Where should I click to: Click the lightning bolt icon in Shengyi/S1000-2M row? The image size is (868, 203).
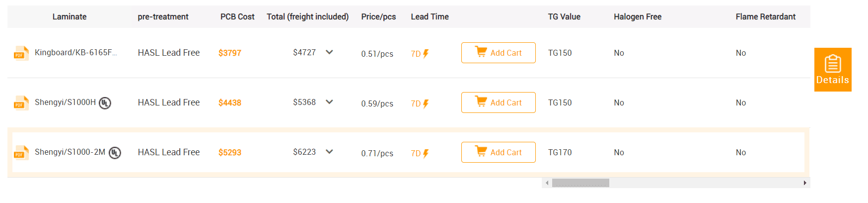point(426,153)
